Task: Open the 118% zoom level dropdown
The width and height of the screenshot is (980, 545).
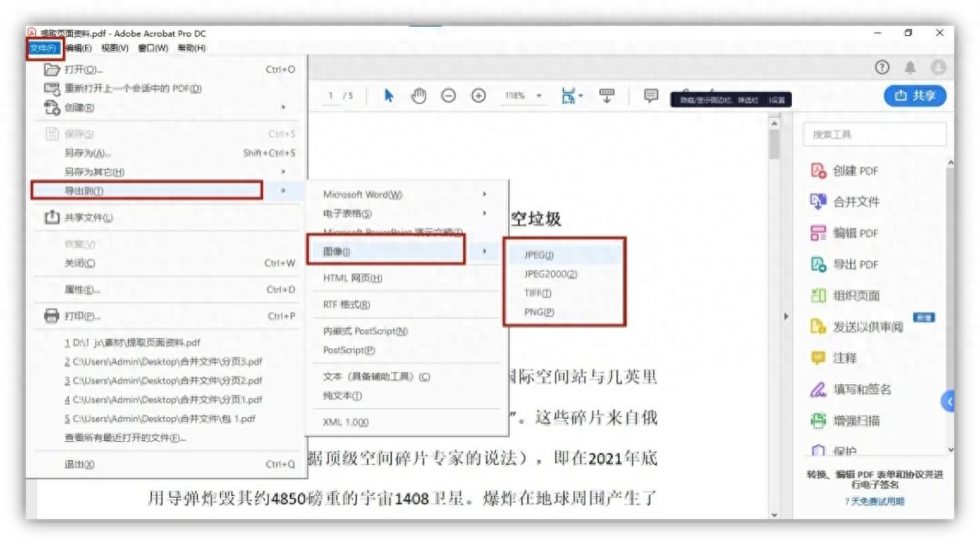Action: pyautogui.click(x=539, y=96)
